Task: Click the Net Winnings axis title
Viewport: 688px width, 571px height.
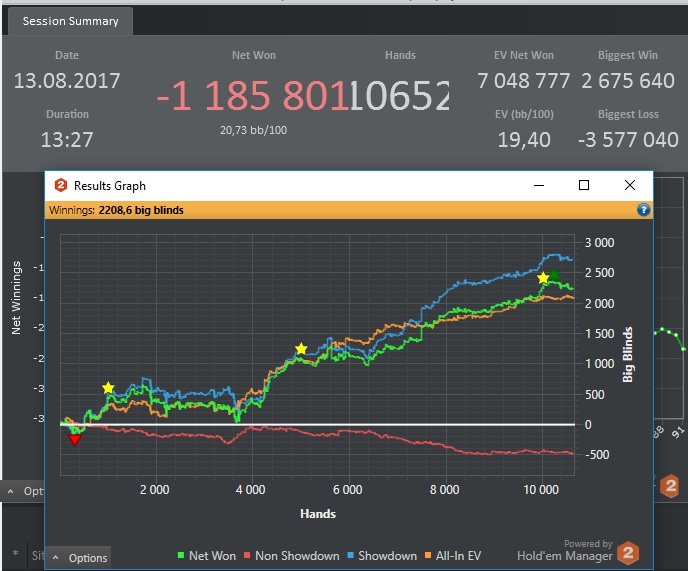Action: [16, 298]
